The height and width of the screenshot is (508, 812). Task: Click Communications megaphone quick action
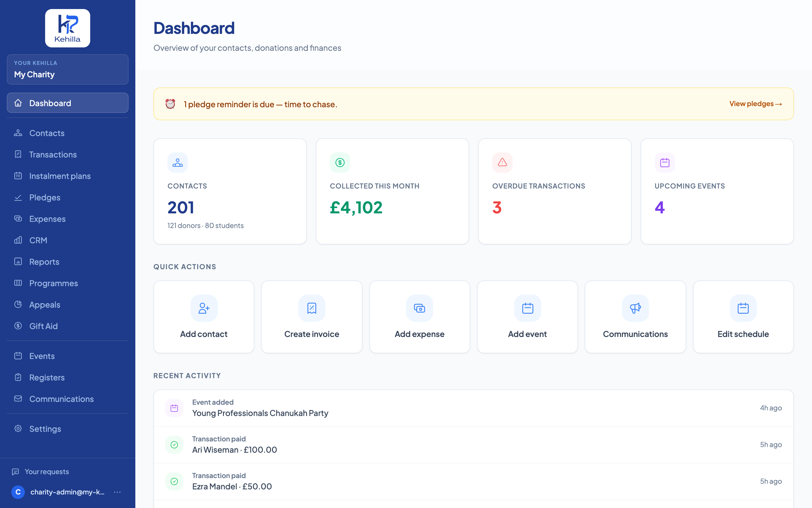pos(635,317)
